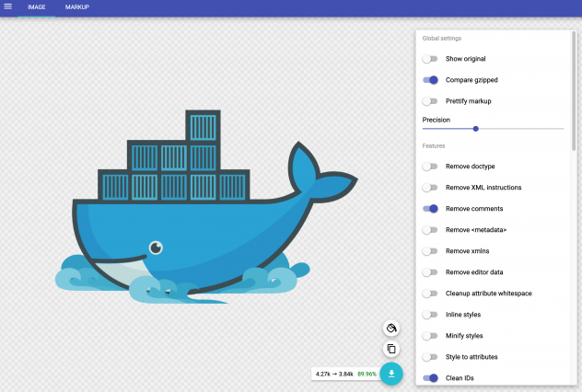Switch to the MARKUP tab
Image resolution: width=582 pixels, height=392 pixels.
point(76,7)
